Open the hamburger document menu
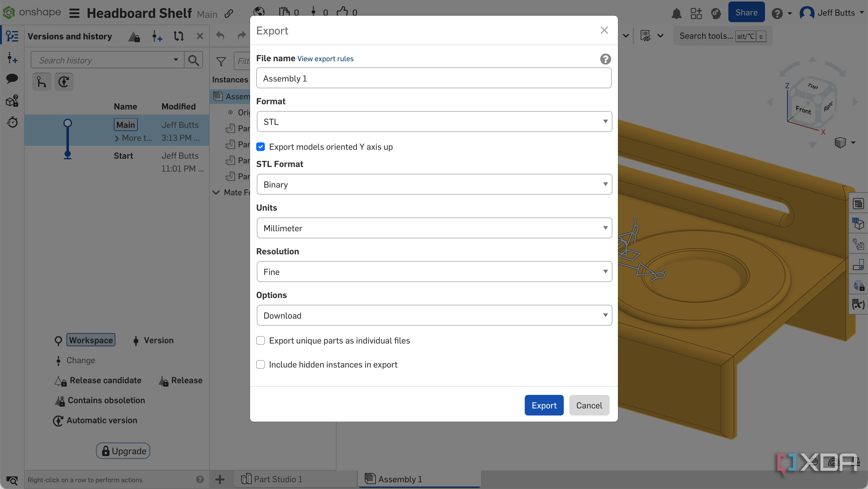Screen dimensions: 868x489 point(74,14)
